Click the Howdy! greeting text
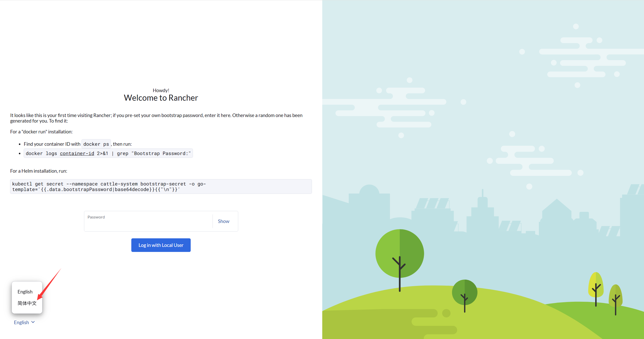The image size is (644, 339). click(161, 90)
